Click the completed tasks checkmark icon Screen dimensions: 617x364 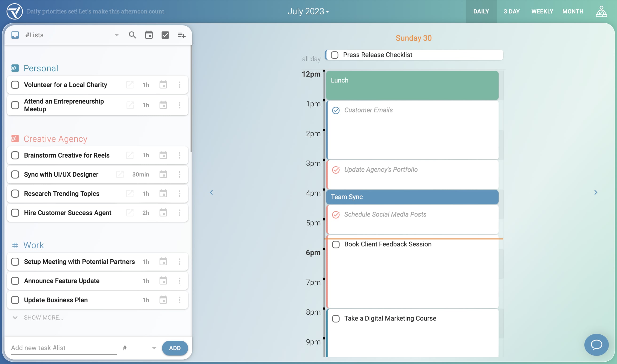point(165,35)
